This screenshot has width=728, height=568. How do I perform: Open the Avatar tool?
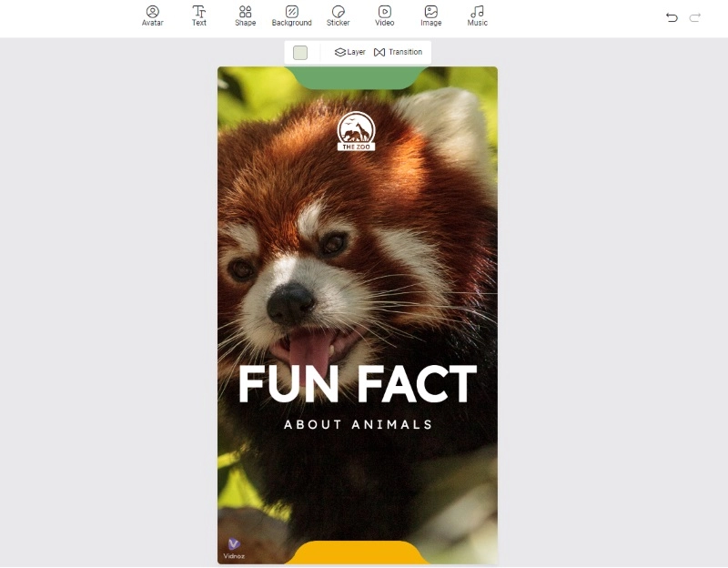tap(152, 15)
